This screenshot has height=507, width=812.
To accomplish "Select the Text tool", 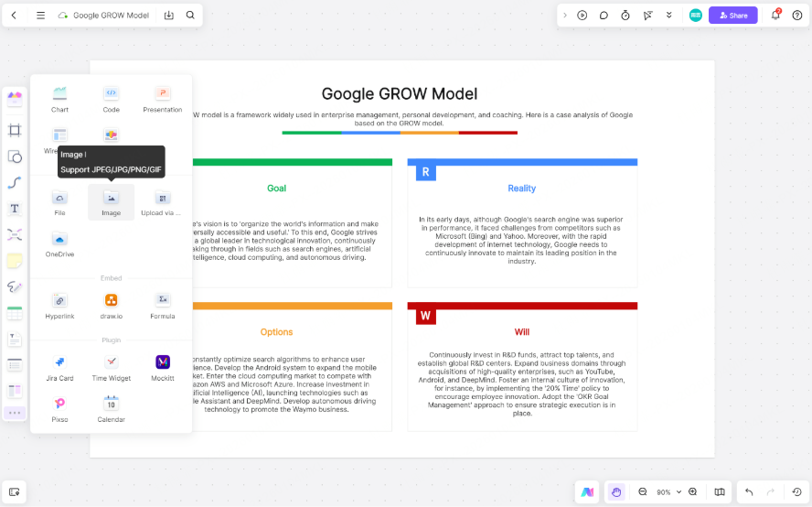I will (15, 209).
